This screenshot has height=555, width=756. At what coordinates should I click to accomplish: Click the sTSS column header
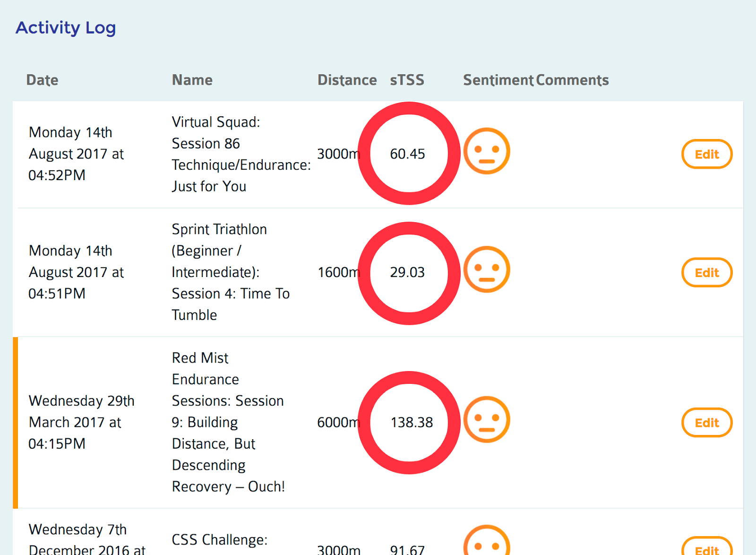pos(407,80)
